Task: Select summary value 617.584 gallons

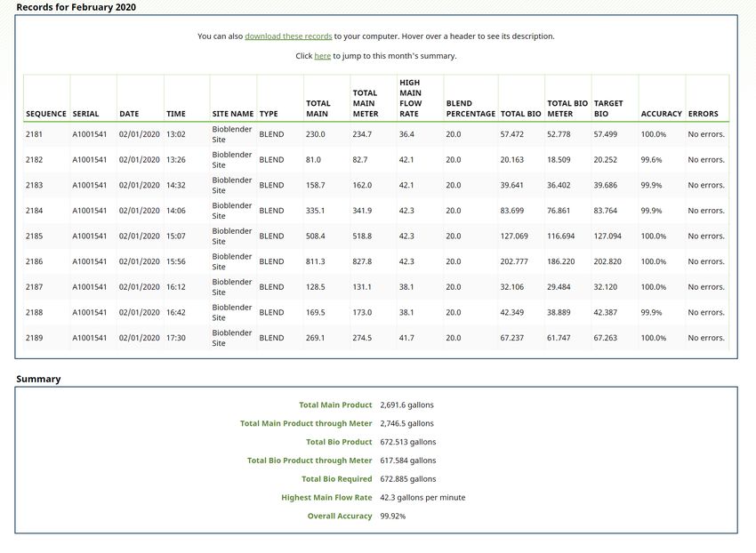Action: (408, 461)
